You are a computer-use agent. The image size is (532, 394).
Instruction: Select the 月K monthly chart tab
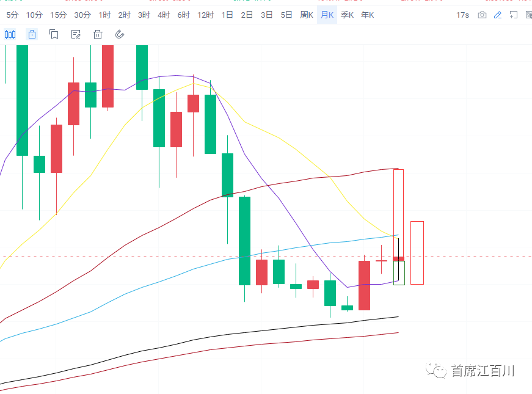coord(327,15)
